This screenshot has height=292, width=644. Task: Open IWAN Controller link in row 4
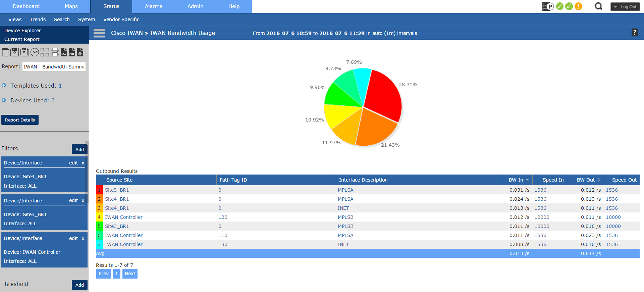pos(124,217)
